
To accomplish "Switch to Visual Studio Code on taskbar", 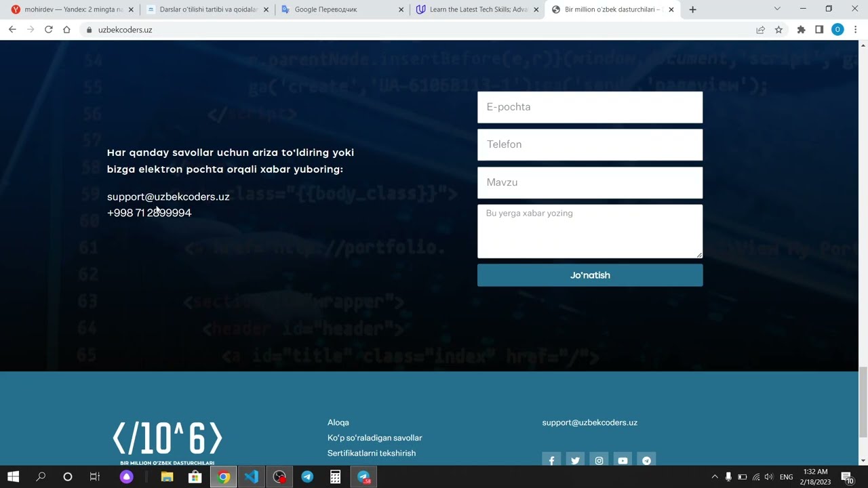I will [251, 477].
